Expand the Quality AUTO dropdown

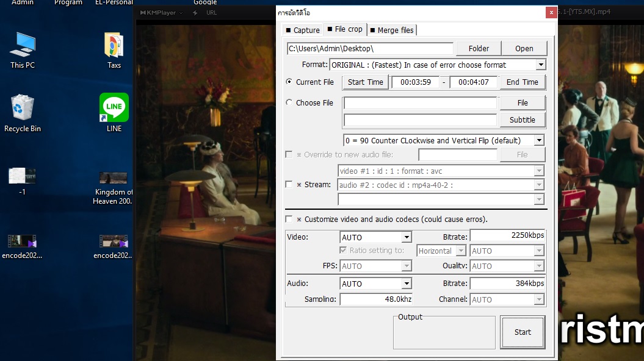click(539, 266)
